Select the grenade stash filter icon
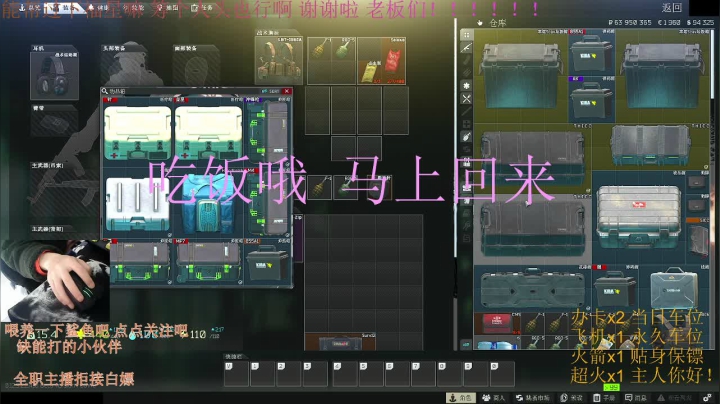Image resolution: width=720 pixels, height=404 pixels. (467, 137)
